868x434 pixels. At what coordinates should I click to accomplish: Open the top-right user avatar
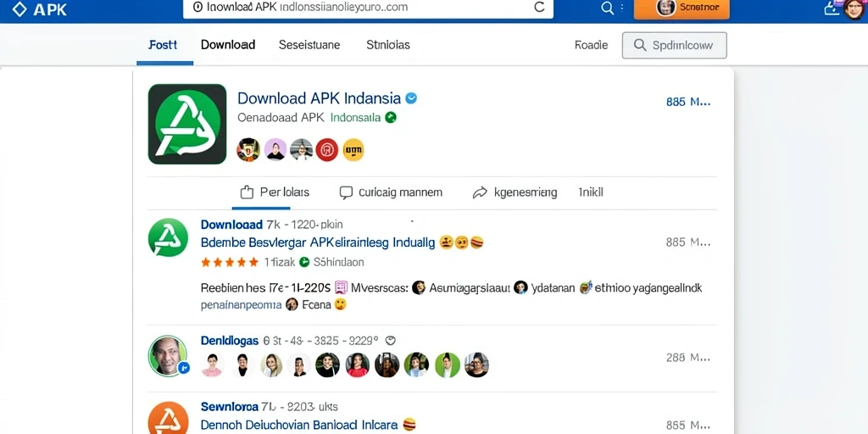click(x=856, y=8)
